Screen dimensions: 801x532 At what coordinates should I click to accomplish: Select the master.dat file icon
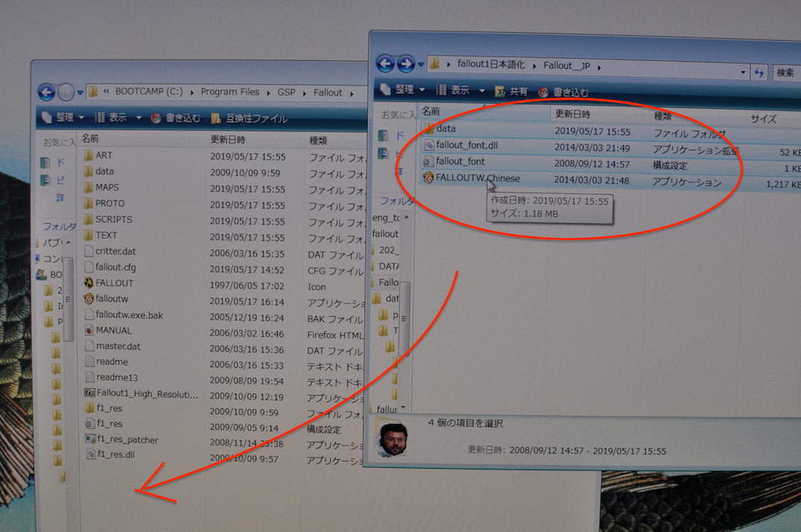click(x=89, y=346)
